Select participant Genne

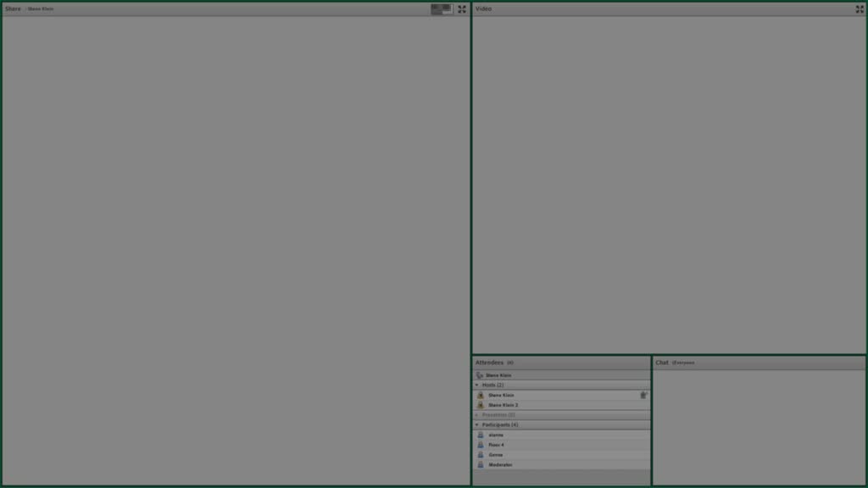[x=561, y=455]
